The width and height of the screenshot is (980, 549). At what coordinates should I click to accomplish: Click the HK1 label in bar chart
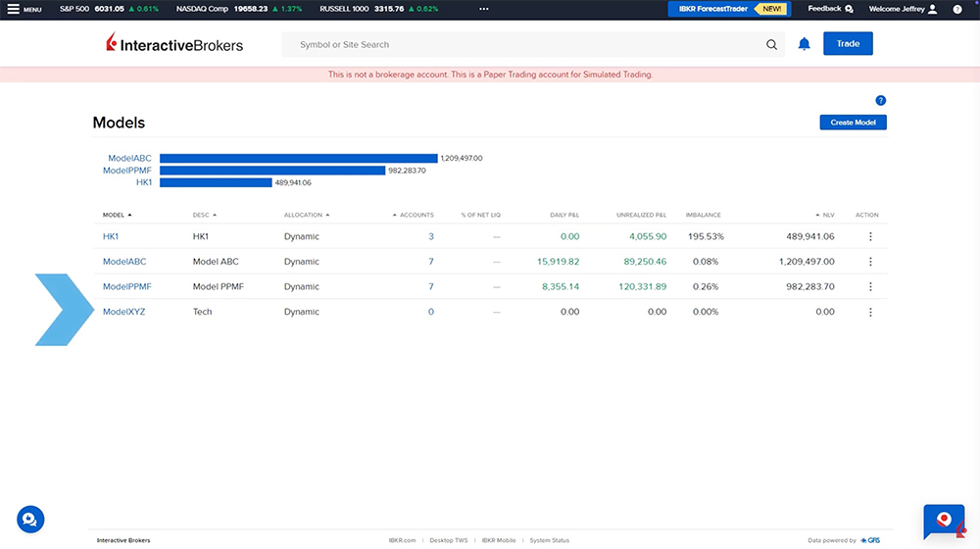pyautogui.click(x=144, y=182)
